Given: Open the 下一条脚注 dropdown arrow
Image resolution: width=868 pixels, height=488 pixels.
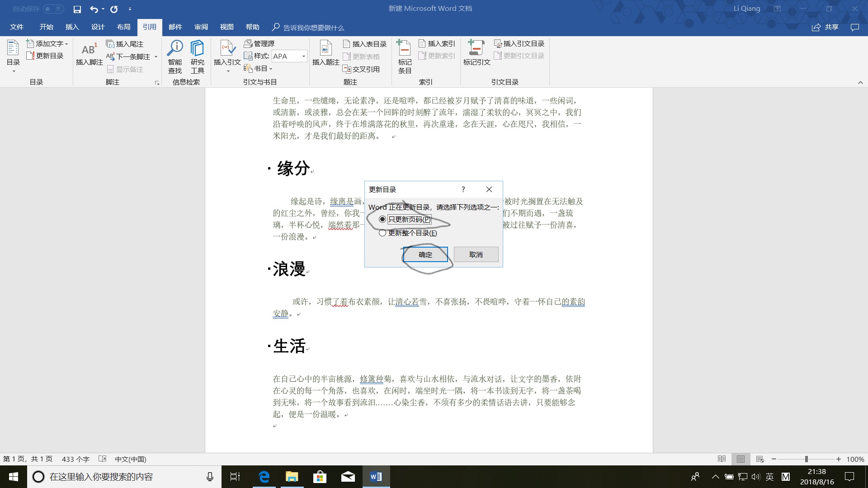Looking at the screenshot, I should (x=156, y=56).
